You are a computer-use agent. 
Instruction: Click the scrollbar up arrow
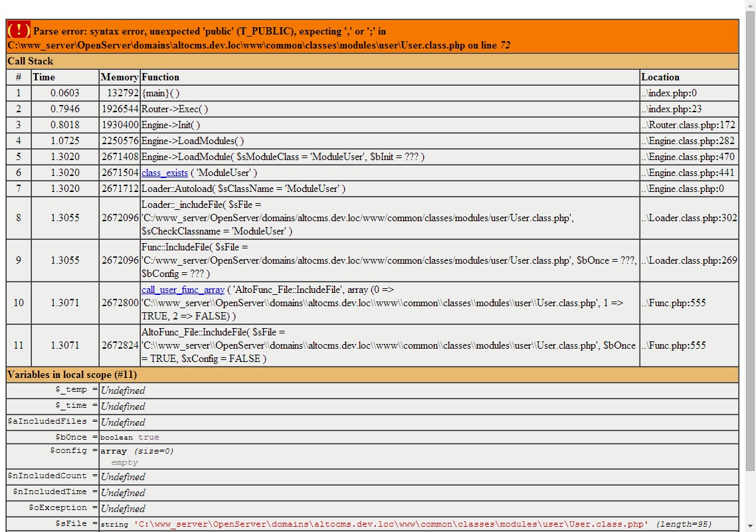(750, 5)
